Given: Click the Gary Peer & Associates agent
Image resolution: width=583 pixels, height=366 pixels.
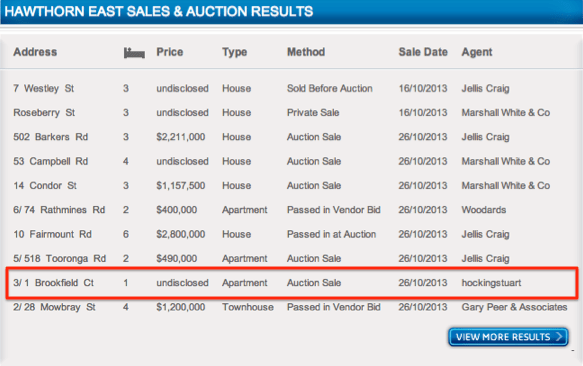Looking at the screenshot, I should pos(514,307).
